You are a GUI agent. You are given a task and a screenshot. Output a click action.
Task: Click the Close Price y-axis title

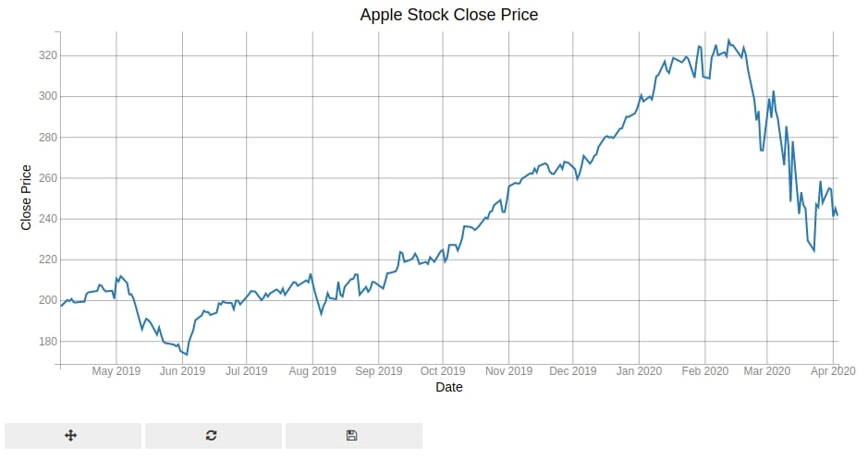(x=26, y=198)
